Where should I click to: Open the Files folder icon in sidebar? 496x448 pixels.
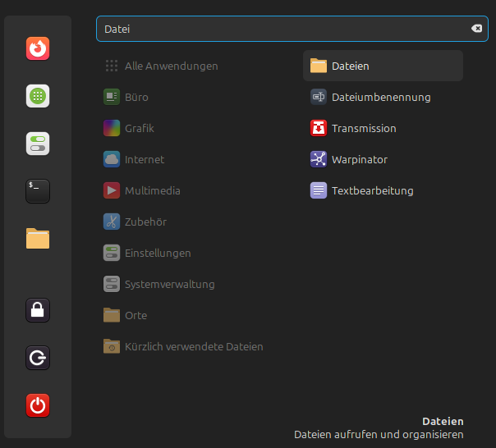(38, 239)
